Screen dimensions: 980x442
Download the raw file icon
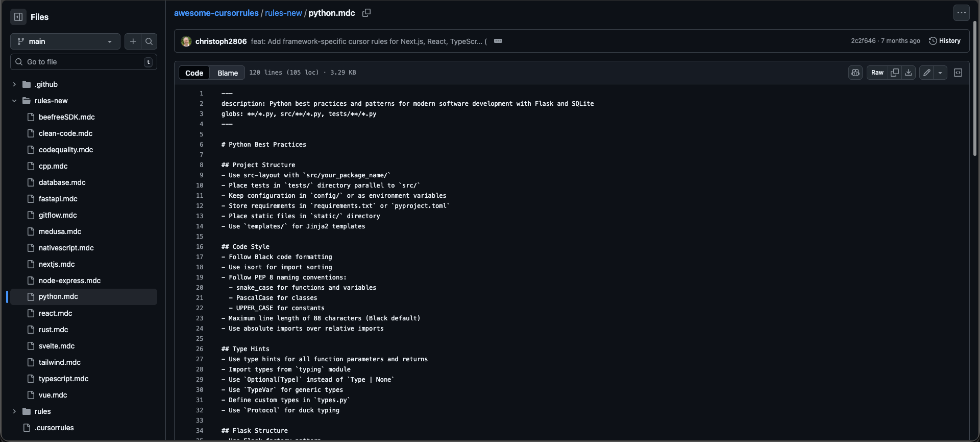point(909,73)
